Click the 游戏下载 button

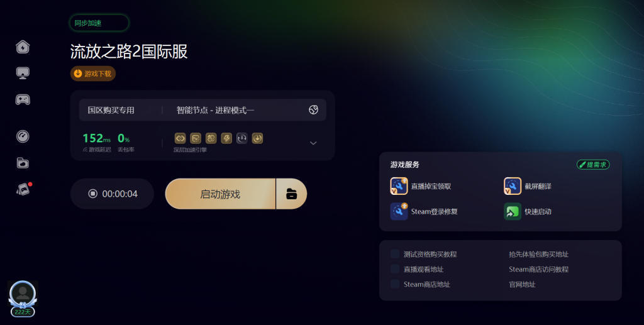click(x=93, y=74)
